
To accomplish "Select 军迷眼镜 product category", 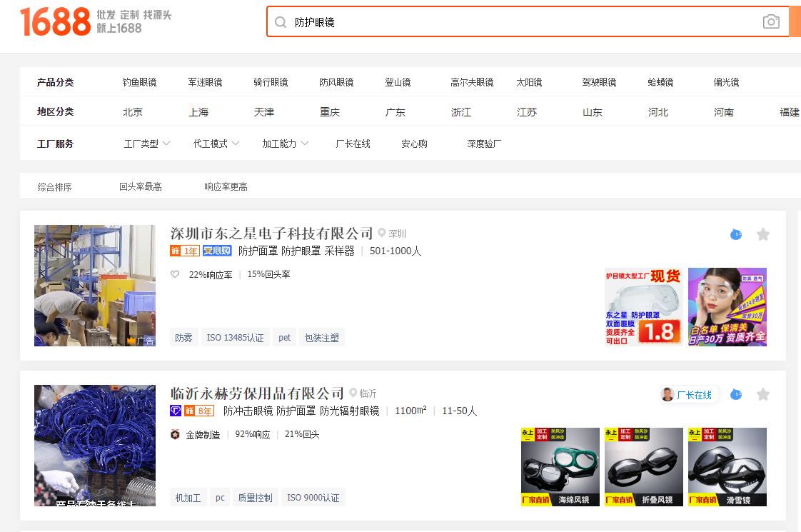I will 205,82.
